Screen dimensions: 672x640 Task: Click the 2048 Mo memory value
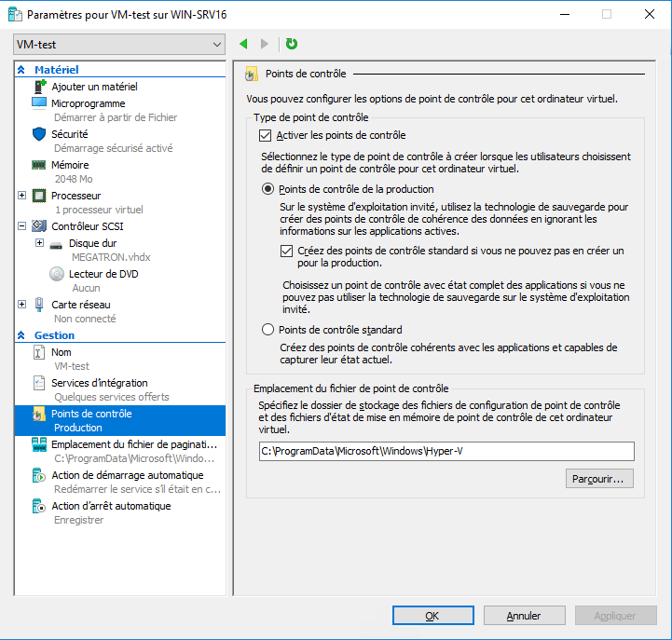point(74,179)
